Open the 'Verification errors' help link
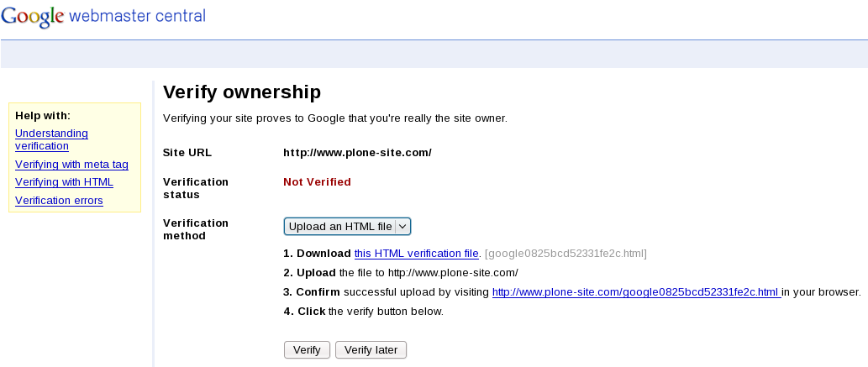Screen dimensions: 868x367 click(x=59, y=201)
